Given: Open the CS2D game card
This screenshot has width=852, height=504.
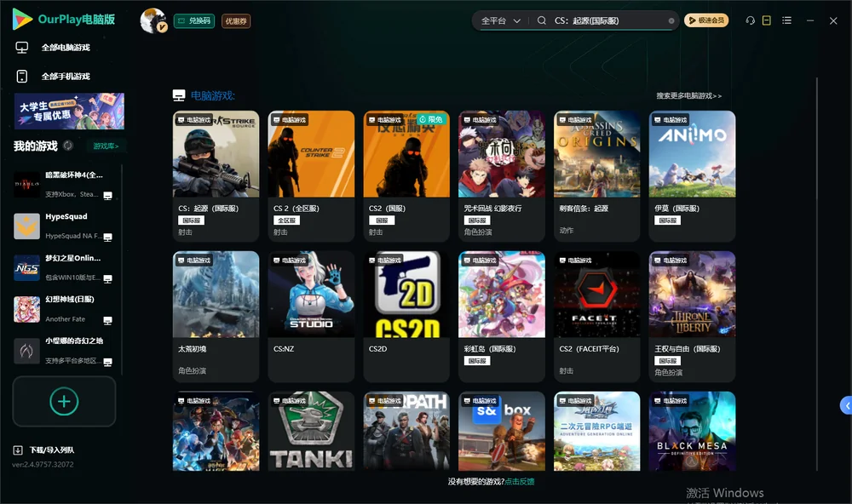Looking at the screenshot, I should point(406,317).
